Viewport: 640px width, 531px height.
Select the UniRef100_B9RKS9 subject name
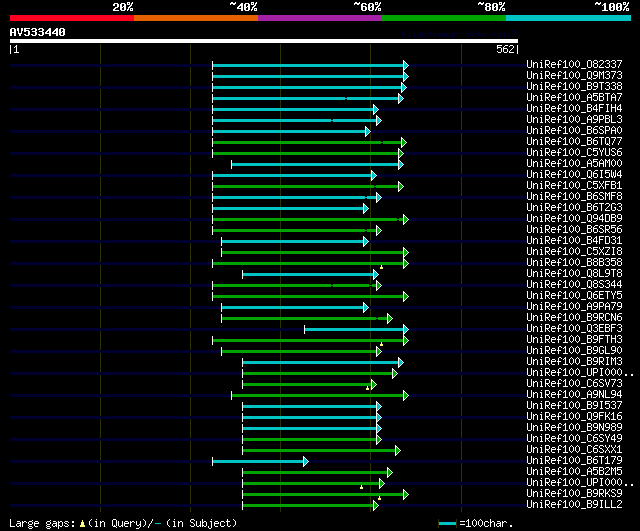[574, 494]
